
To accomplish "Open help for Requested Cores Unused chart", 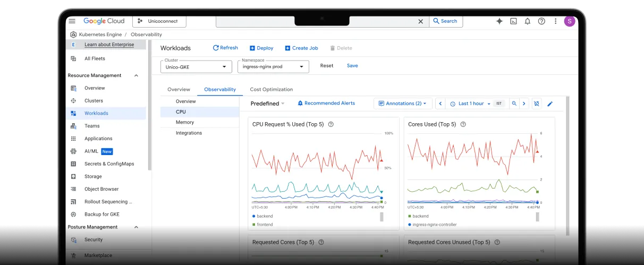I will [x=497, y=242].
